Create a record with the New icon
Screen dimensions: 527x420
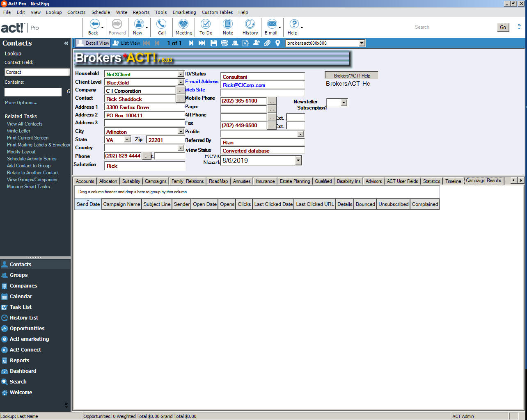[x=138, y=27]
